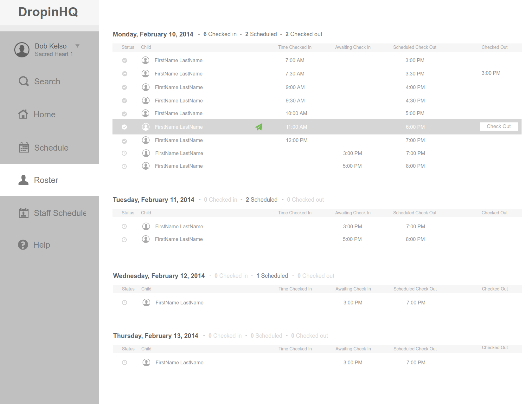Open the Schedule page
The height and width of the screenshot is (404, 532).
coord(51,148)
